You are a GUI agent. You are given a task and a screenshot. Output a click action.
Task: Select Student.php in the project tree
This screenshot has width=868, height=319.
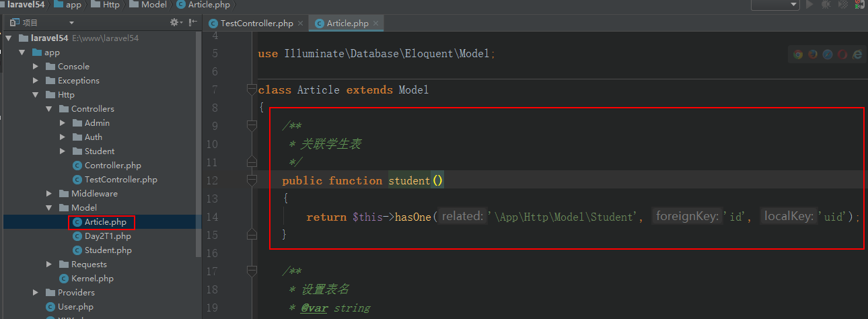(108, 250)
